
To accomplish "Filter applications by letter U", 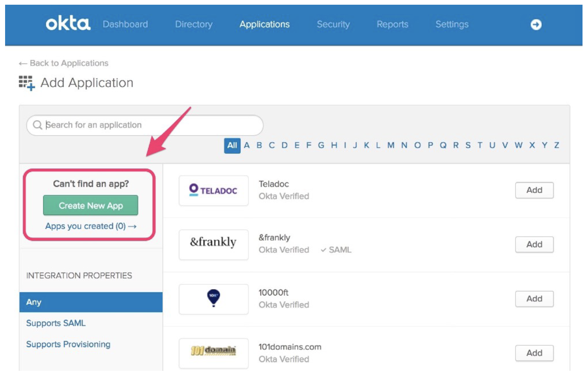I will coord(492,146).
